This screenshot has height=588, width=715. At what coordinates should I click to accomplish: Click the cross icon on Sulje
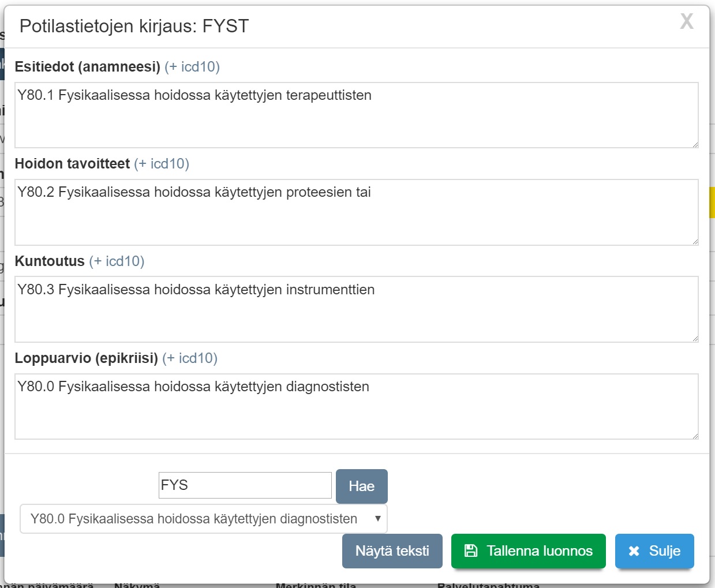click(634, 551)
